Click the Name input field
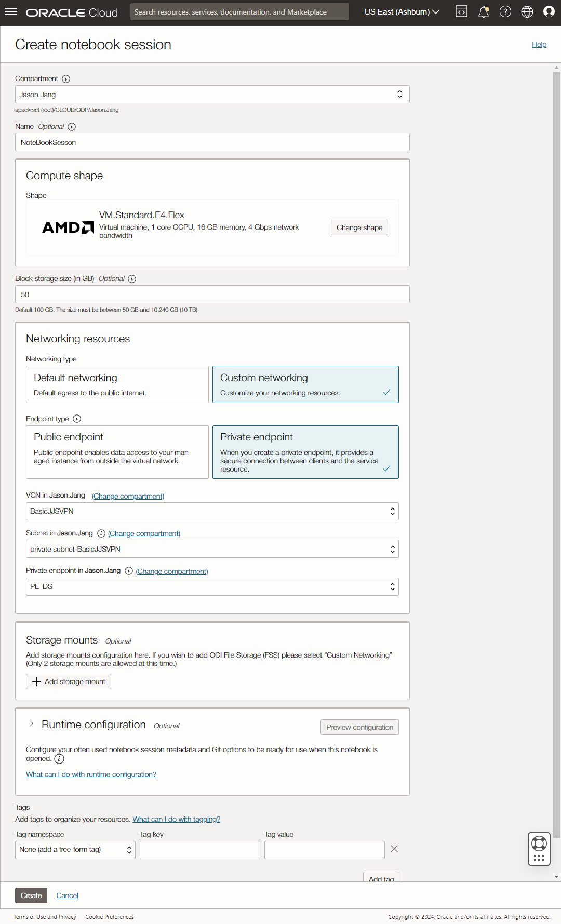This screenshot has width=561, height=924. coord(212,142)
